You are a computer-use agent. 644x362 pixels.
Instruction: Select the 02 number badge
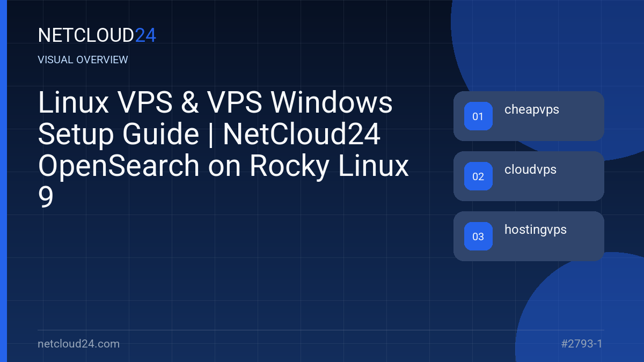(478, 176)
